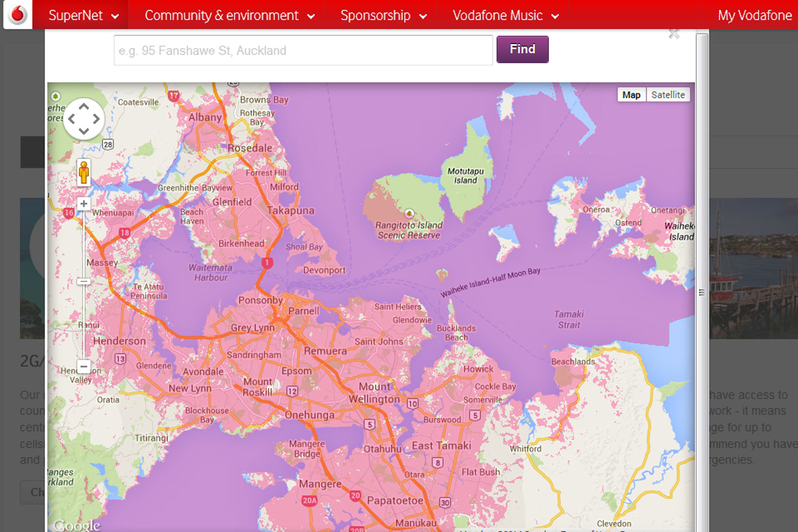Image resolution: width=798 pixels, height=532 pixels.
Task: Click the Clevedon map label
Action: tap(614, 523)
